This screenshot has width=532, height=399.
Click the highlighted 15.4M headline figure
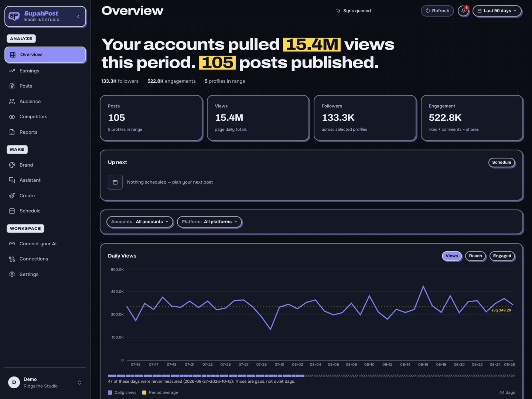tap(312, 45)
